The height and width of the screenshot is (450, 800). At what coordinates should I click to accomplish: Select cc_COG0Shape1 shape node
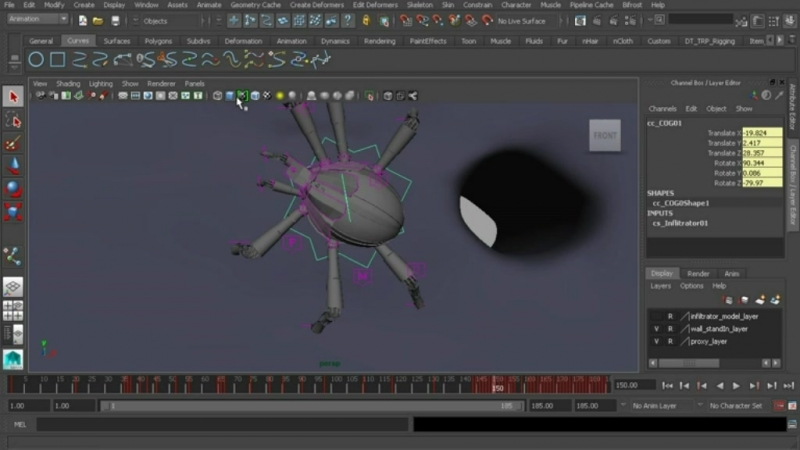point(681,203)
